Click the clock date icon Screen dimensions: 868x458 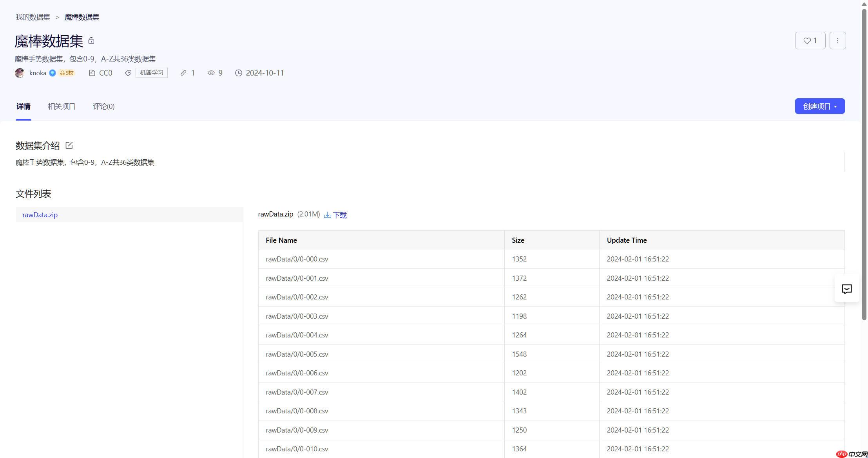pos(239,73)
